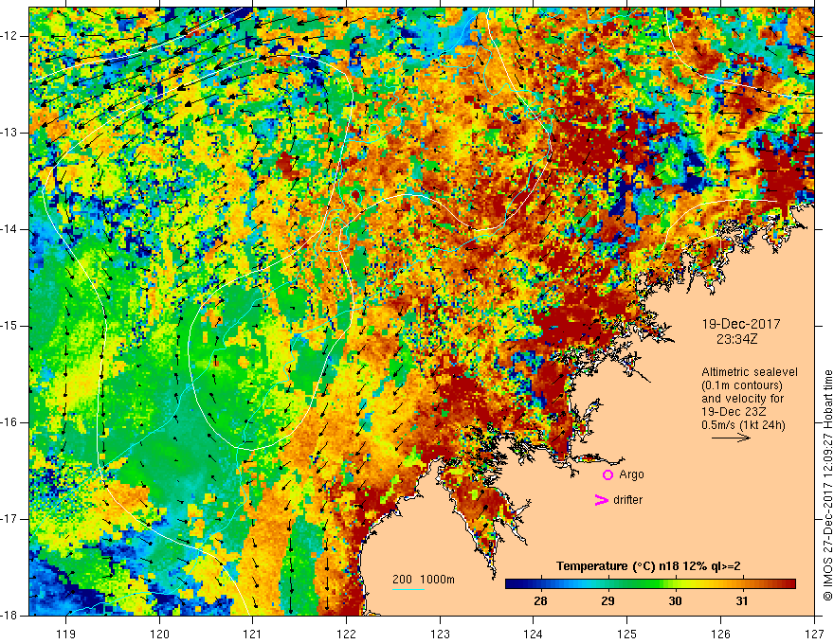
Task: Click longitude axis label '122'
Action: tap(346, 634)
